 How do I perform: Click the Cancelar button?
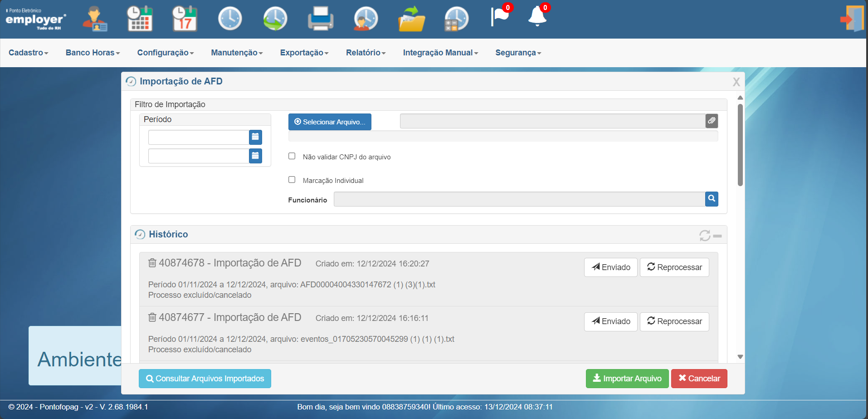[699, 379]
